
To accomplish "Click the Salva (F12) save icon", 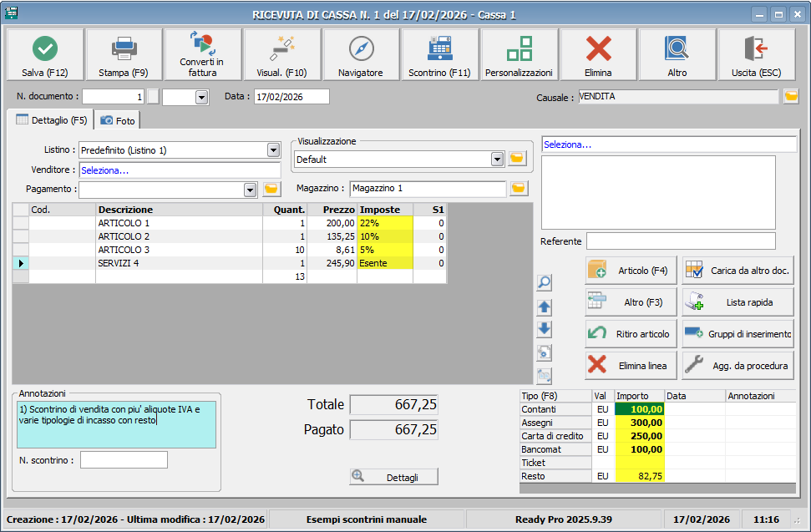I will pos(45,49).
